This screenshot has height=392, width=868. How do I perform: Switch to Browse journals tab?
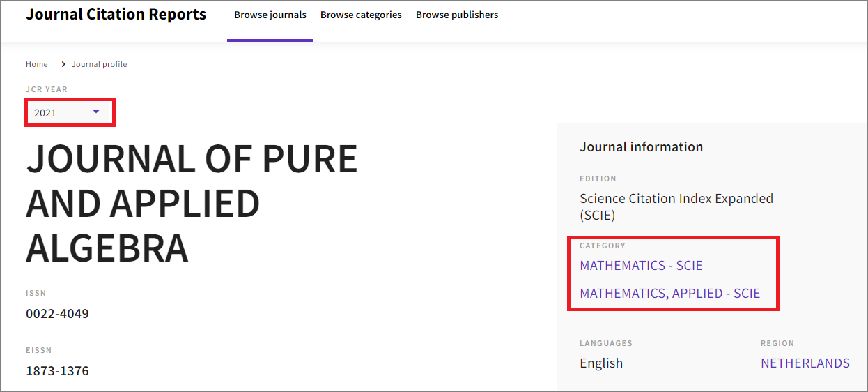270,15
